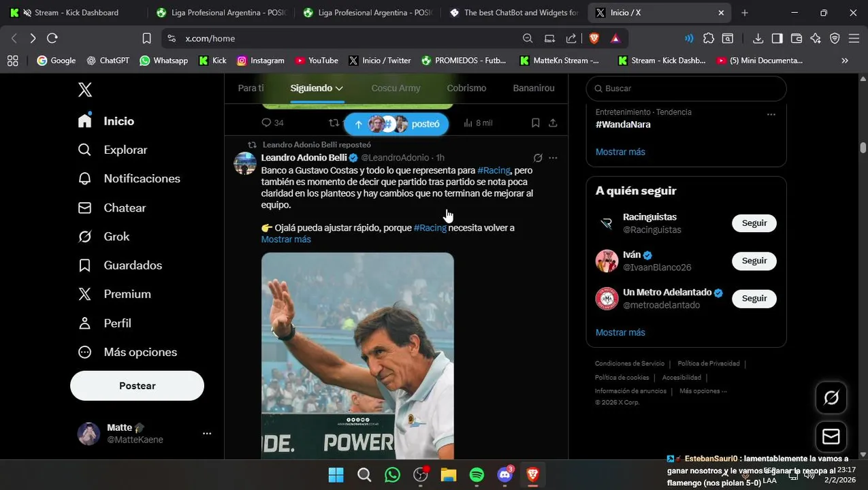Bookmark this page in address bar area
Image resolution: width=868 pixels, height=490 pixels.
[146, 38]
